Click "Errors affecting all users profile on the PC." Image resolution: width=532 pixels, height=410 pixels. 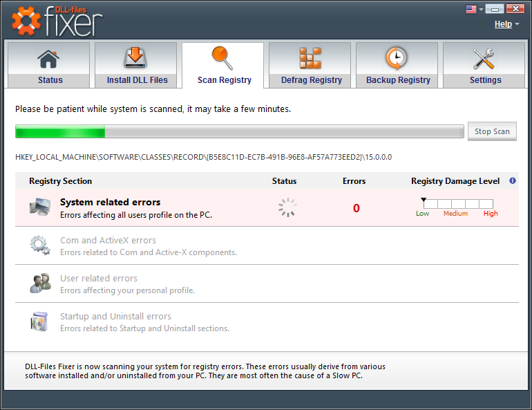(136, 215)
